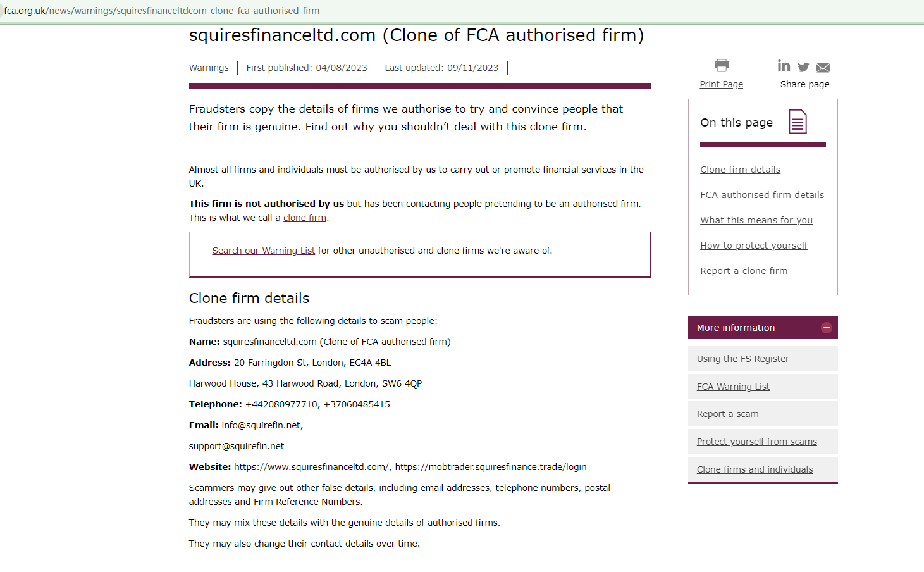Share page via LinkedIn icon

[784, 66]
